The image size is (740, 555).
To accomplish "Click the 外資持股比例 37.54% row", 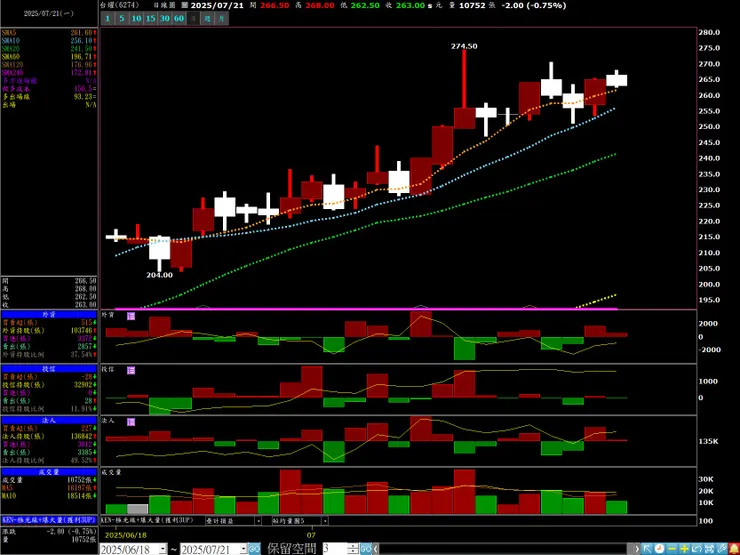I will tap(49, 353).
